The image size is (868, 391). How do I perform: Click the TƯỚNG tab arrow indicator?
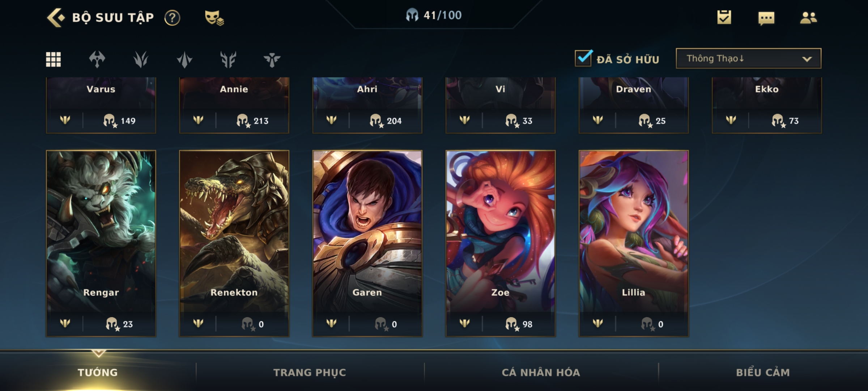coord(98,353)
